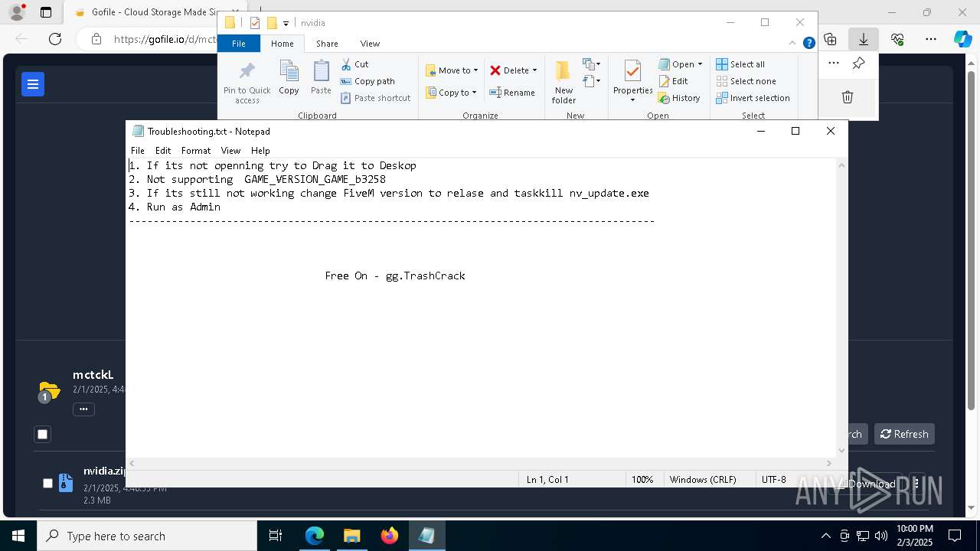Image resolution: width=980 pixels, height=551 pixels.
Task: Click the Edge tab actions icon
Action: click(46, 12)
